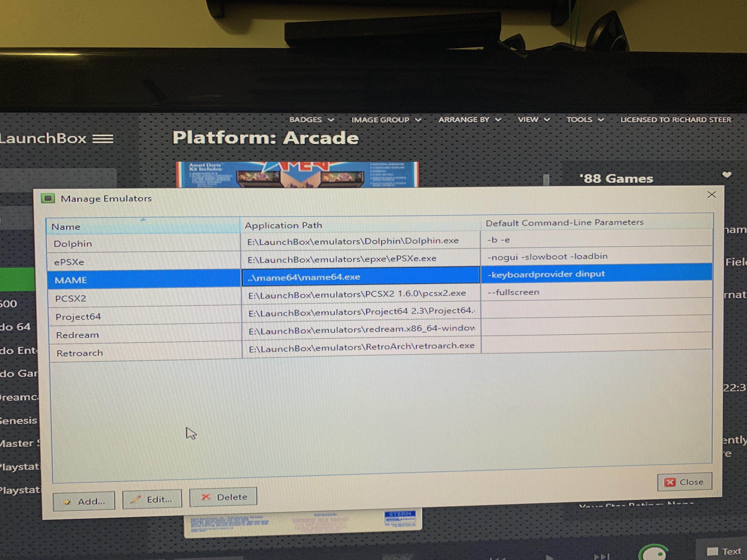Click the redream.x86_64 path cell
The image size is (747, 560).
361,329
